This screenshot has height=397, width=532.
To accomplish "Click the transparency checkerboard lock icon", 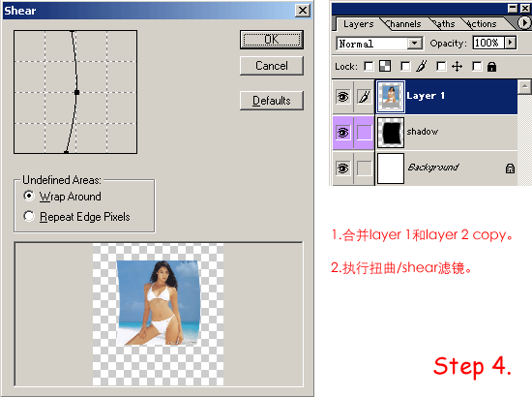I will [x=385, y=66].
